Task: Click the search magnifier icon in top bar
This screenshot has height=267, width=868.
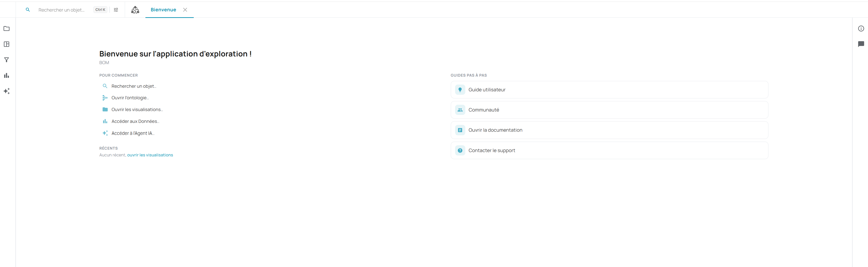Action: point(28,10)
